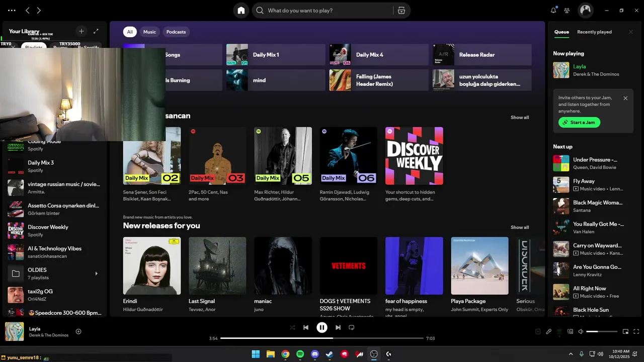Screen dimensions: 644x362
Task: Open the miniplayer
Action: click(x=626, y=331)
